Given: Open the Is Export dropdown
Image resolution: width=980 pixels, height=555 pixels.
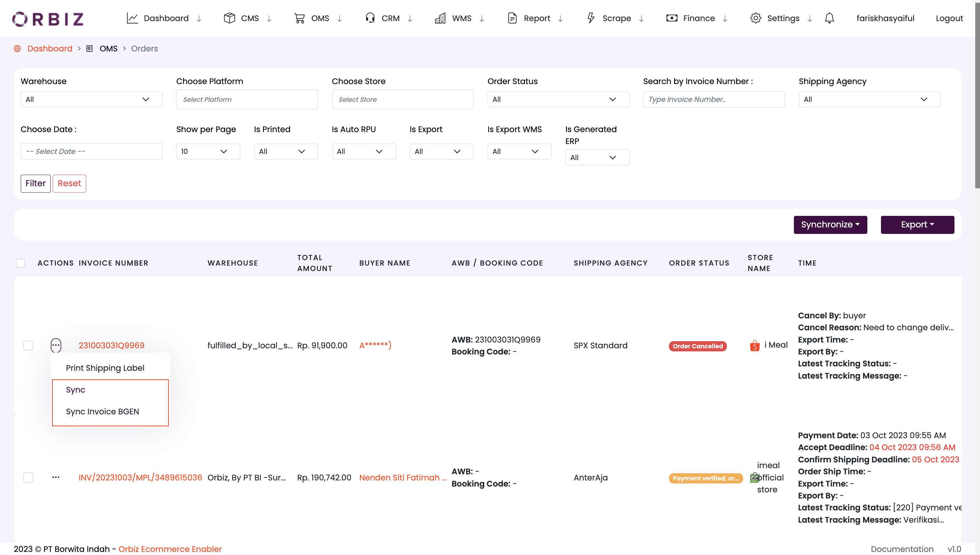Looking at the screenshot, I should [441, 151].
